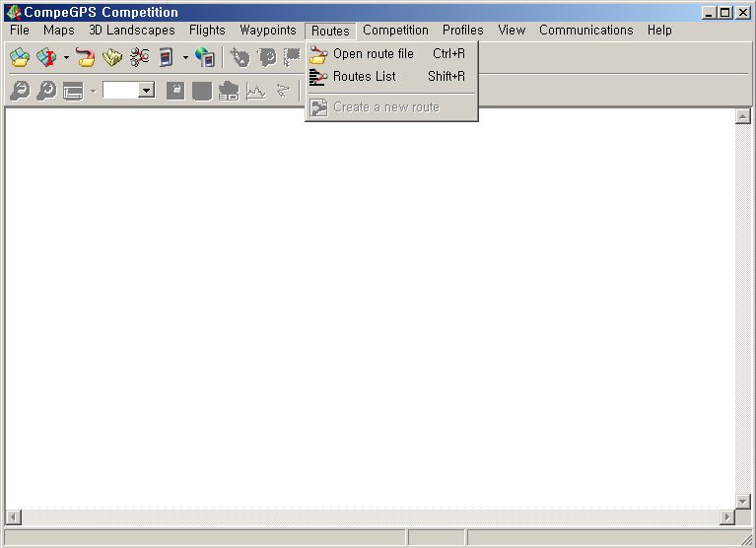Click disabled Create a new route entry
This screenshot has width=756, height=548.
pyautogui.click(x=392, y=107)
